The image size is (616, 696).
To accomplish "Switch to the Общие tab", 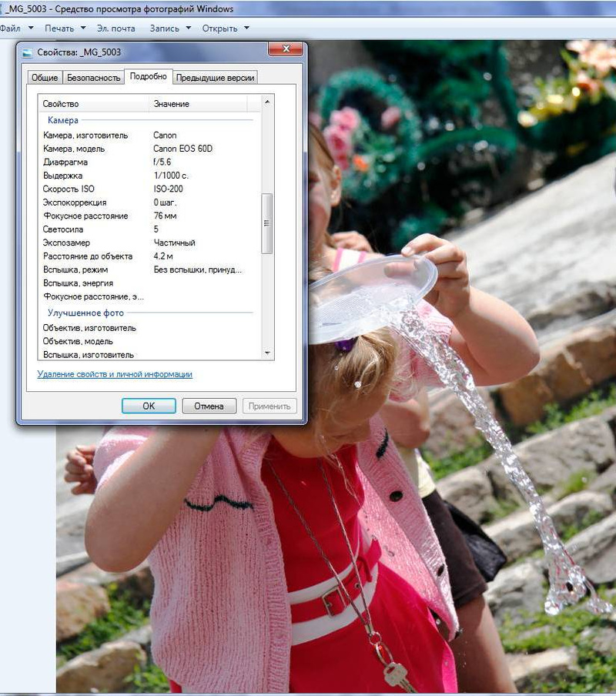I will point(45,78).
